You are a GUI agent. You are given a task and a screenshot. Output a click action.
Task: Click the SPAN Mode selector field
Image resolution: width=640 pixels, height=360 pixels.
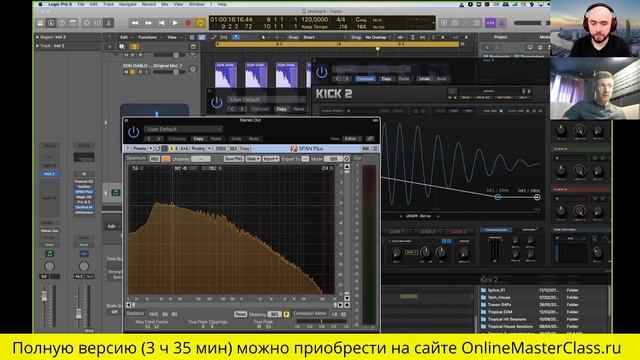coord(333,158)
